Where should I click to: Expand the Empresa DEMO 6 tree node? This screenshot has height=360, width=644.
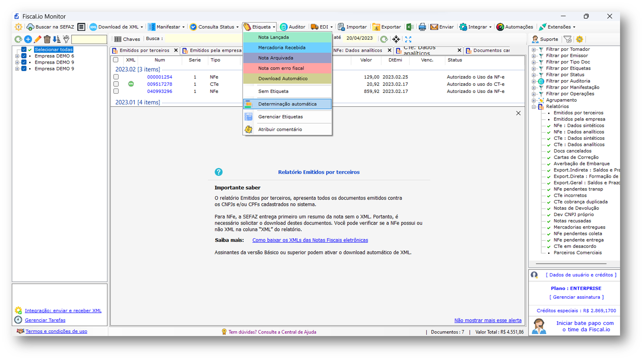point(17,56)
